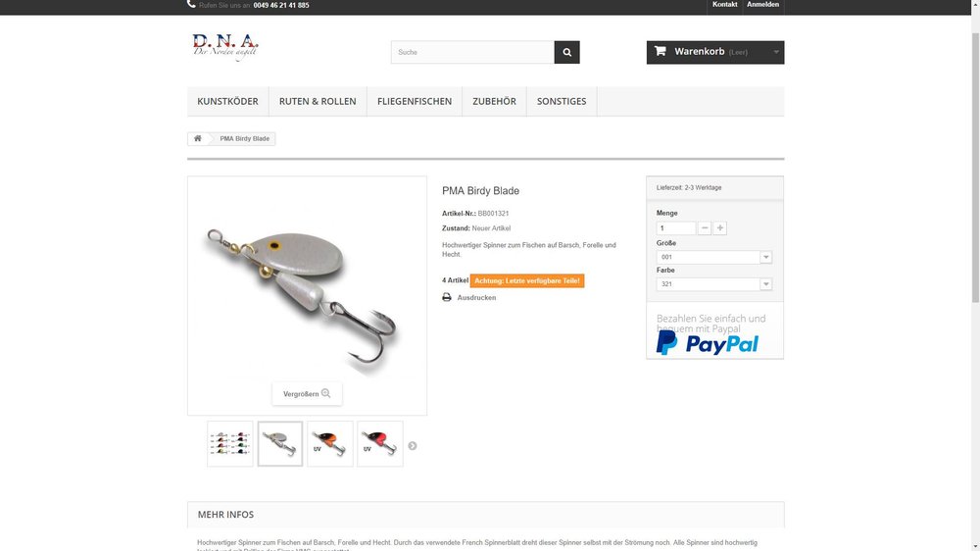The height and width of the screenshot is (551, 980).
Task: Open the Kunstköder menu
Action: tap(227, 101)
